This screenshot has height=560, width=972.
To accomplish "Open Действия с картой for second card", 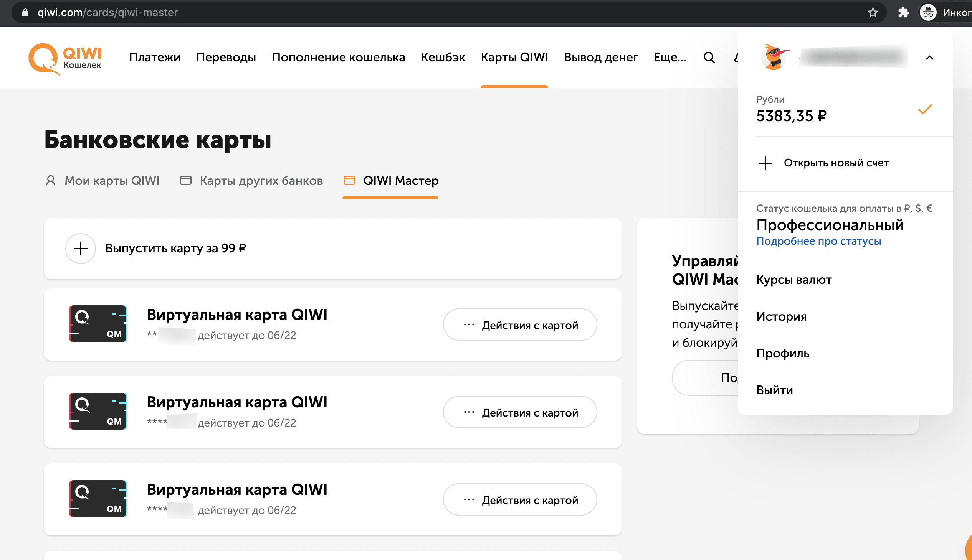I will pos(520,412).
